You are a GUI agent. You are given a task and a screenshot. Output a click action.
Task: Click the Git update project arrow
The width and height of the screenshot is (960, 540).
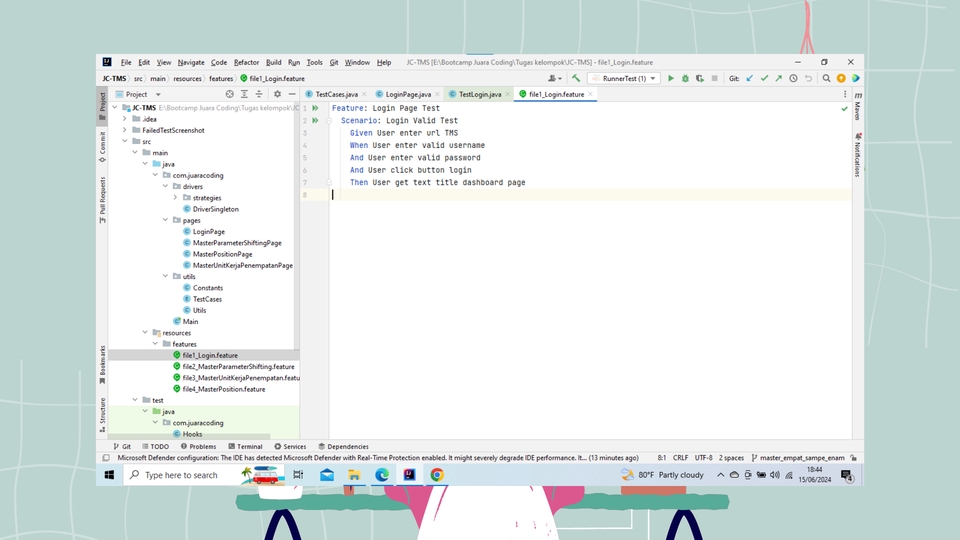750,78
